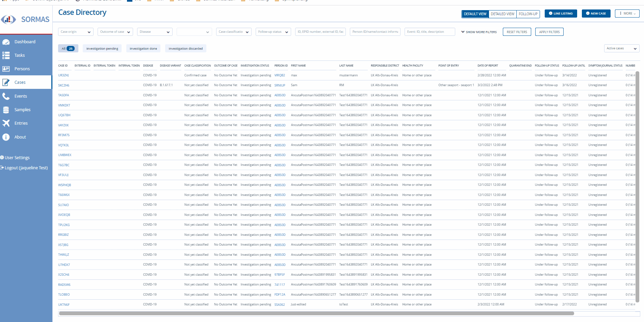Click the New Case button
The height and width of the screenshot is (322, 644).
[x=596, y=14]
